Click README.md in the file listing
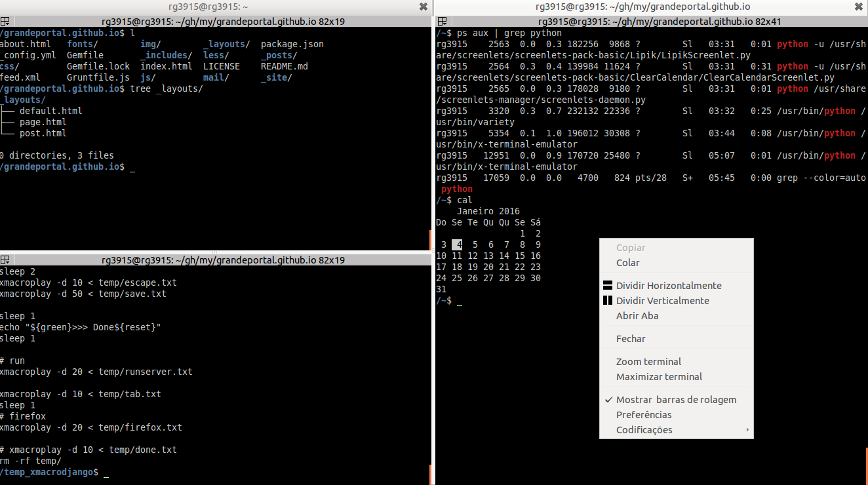 tap(285, 67)
